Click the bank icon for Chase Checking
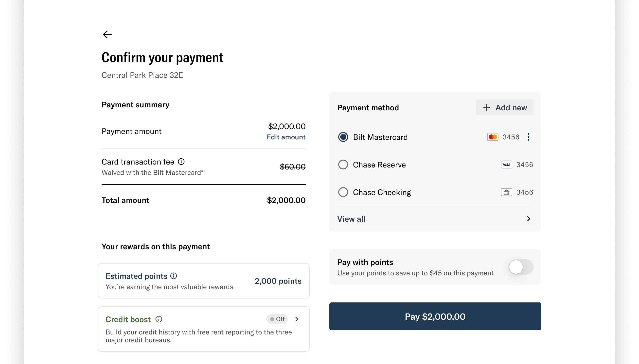 (506, 192)
